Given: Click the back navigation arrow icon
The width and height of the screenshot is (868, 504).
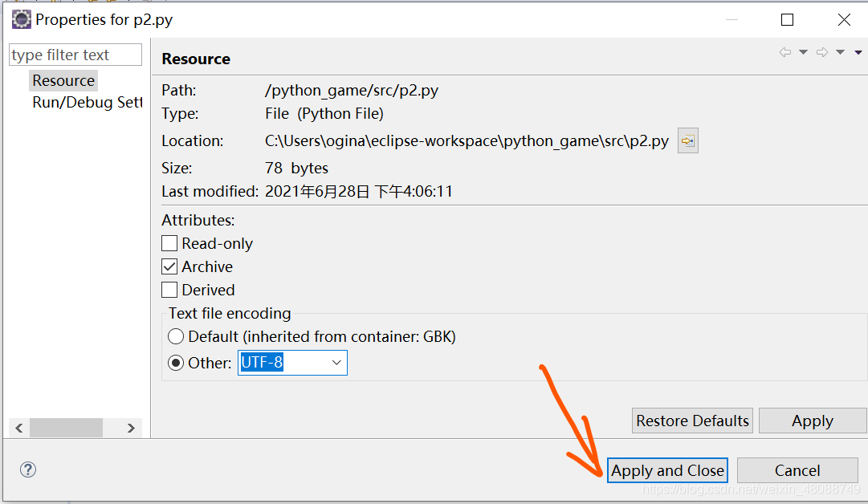Looking at the screenshot, I should coord(784,53).
